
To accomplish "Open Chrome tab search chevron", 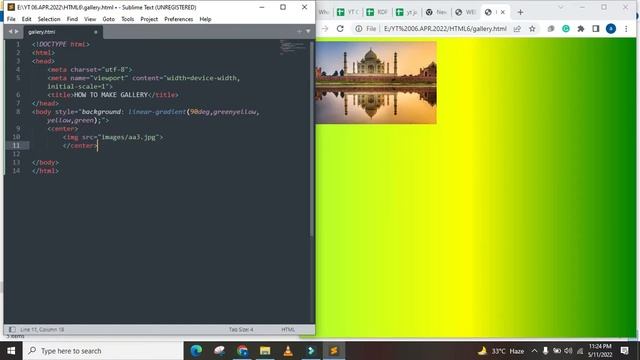I will point(560,7).
